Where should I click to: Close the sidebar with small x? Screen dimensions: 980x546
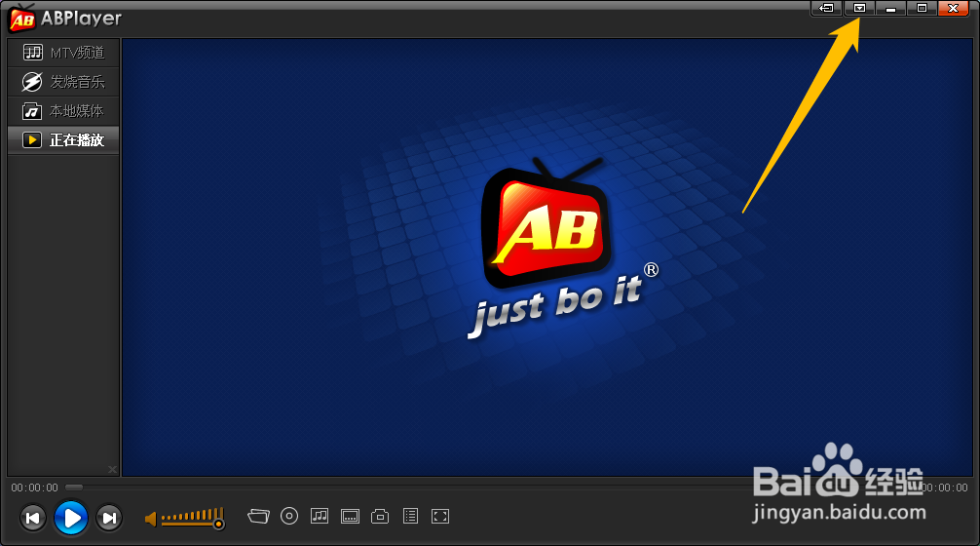(112, 469)
